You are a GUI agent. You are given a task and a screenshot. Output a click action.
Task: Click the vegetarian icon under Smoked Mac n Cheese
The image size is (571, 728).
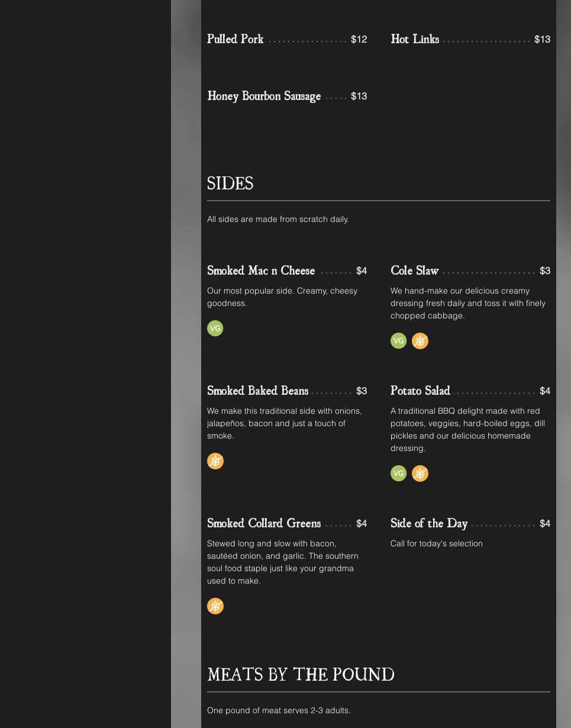(215, 328)
